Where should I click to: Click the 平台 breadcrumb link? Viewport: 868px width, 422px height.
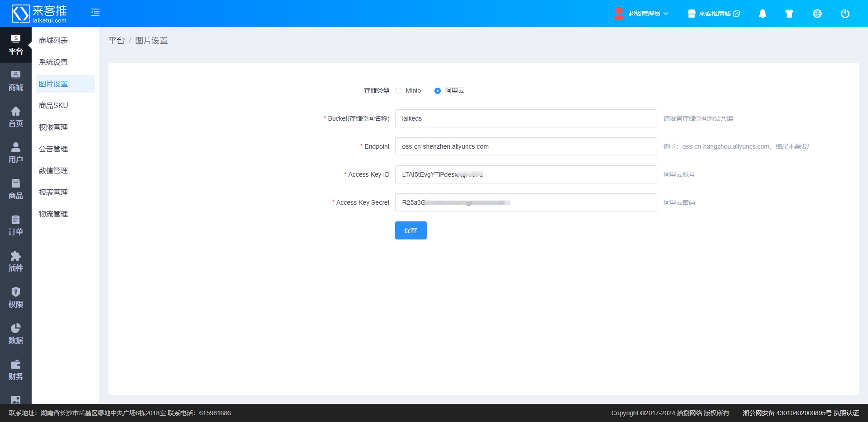117,41
